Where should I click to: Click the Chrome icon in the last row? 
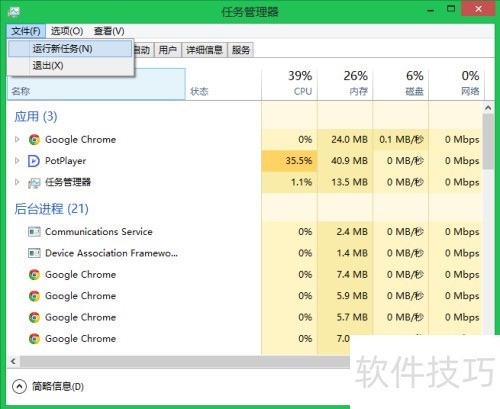(34, 339)
